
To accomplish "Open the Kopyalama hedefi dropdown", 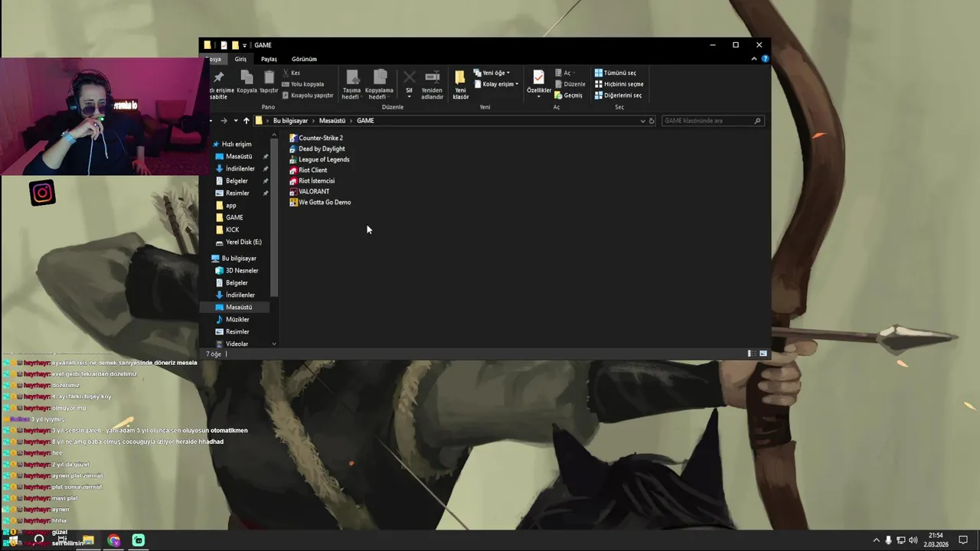I will pyautogui.click(x=379, y=84).
